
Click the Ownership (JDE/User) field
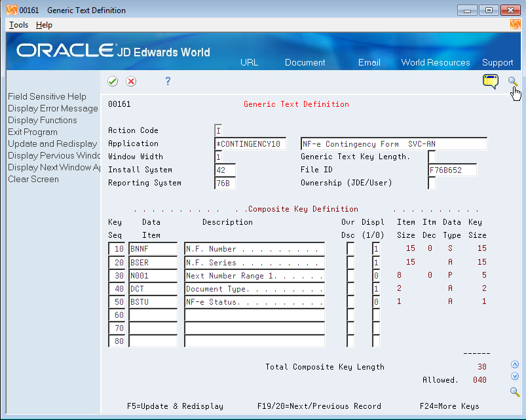tap(432, 183)
